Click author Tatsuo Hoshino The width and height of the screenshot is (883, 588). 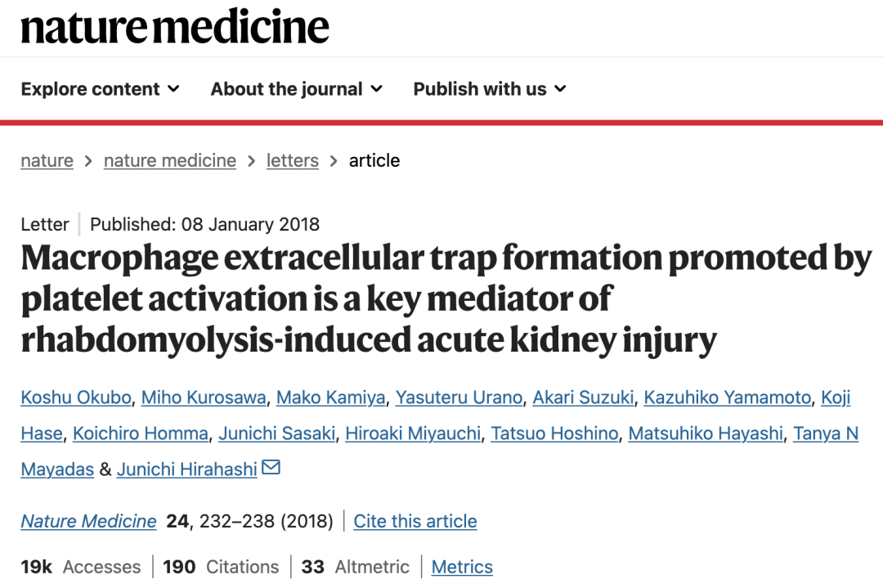pyautogui.click(x=554, y=433)
